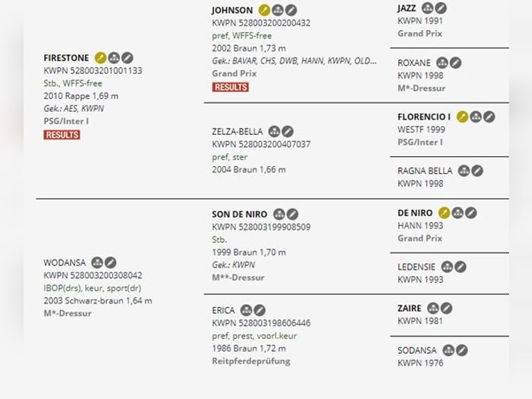Select the DE NIRO name link
This screenshot has width=532, height=399.
pos(415,213)
